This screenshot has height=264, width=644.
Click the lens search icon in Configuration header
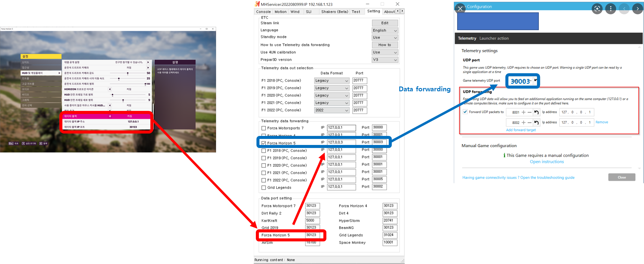(597, 9)
